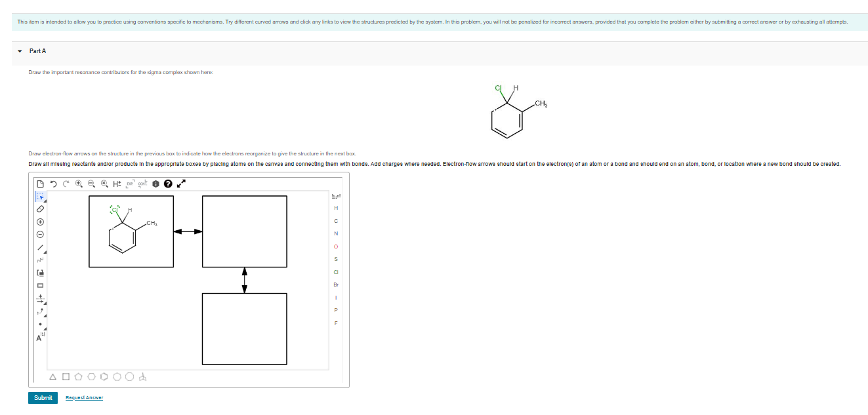Pick Oxygen from the element sidebar
868x415 pixels.
pos(336,246)
